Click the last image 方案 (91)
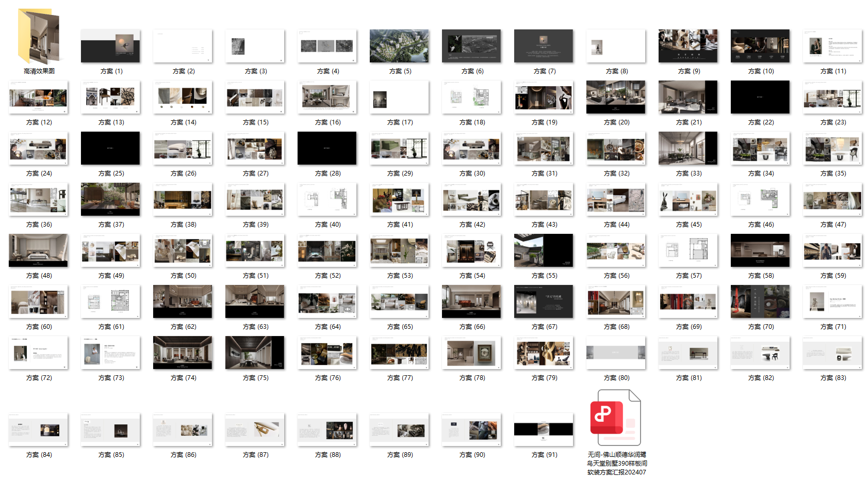 544,430
